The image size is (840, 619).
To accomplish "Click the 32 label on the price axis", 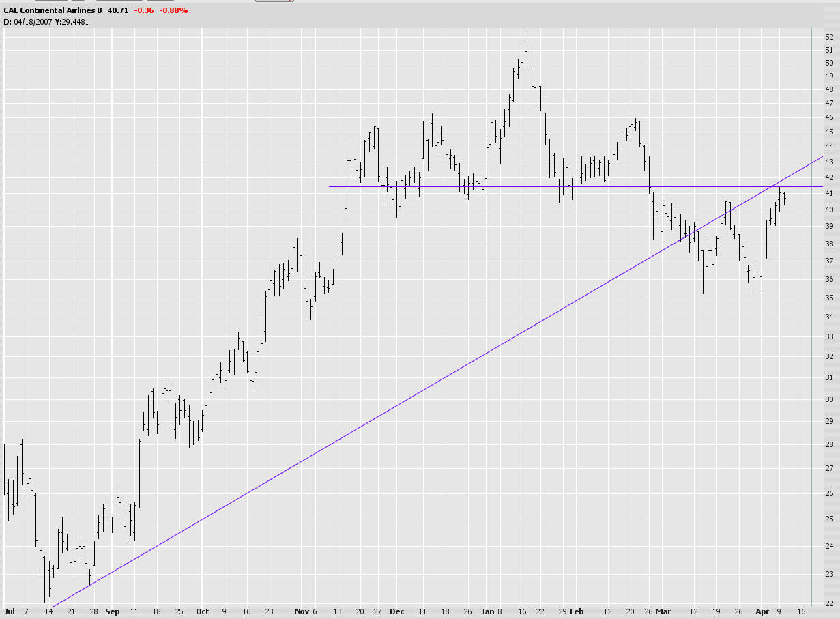I will point(829,356).
